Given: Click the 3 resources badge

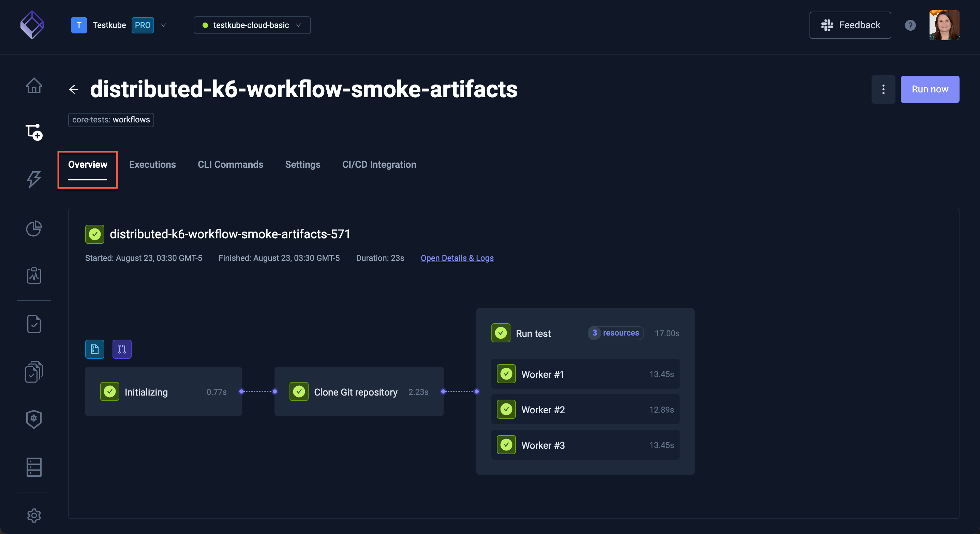Looking at the screenshot, I should coord(615,333).
